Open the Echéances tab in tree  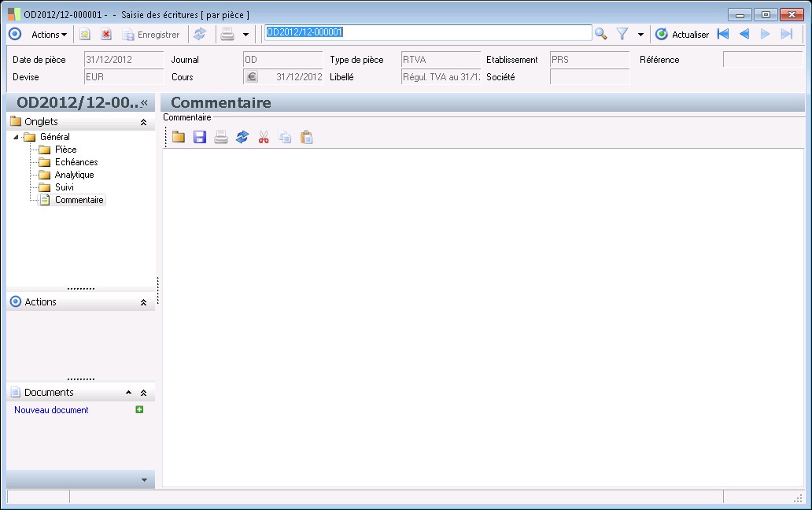(76, 162)
